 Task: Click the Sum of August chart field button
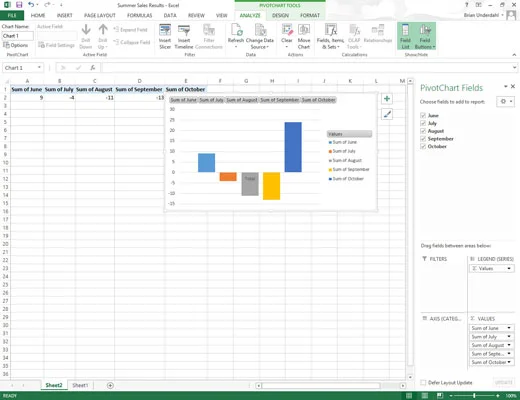242,100
